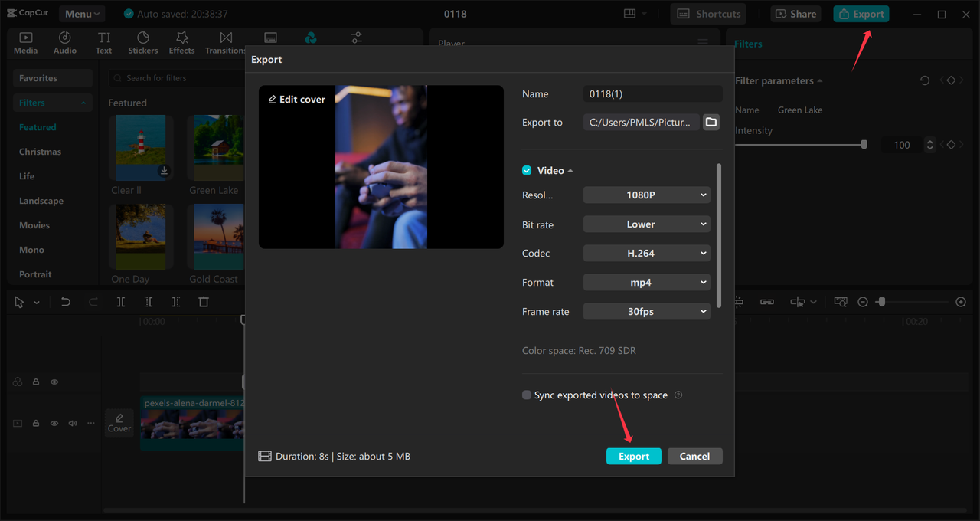Cancel the Export dialog
Image resolution: width=980 pixels, height=521 pixels.
coord(694,456)
